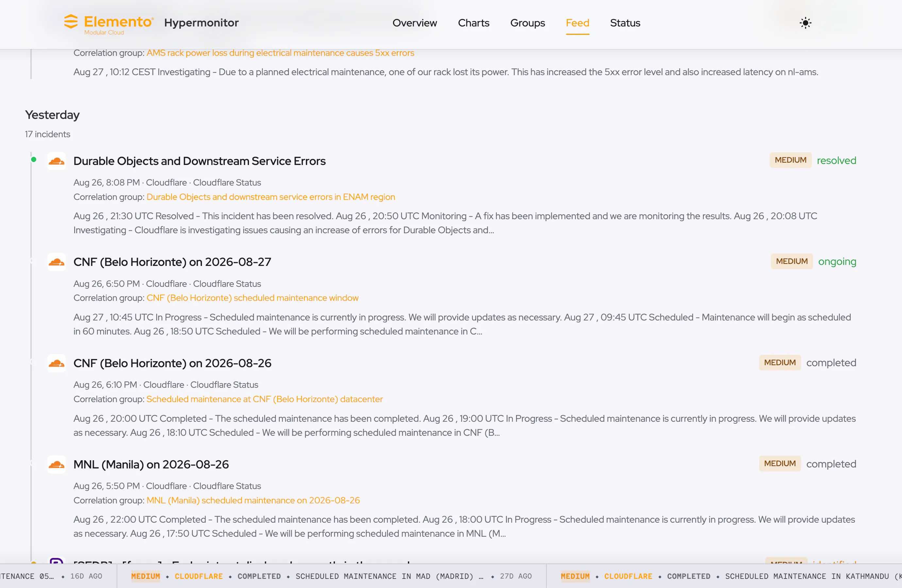This screenshot has height=588, width=902.
Task: Click Cloudflare icon beside CNF 2026-08-27 incident
Action: [x=57, y=262]
